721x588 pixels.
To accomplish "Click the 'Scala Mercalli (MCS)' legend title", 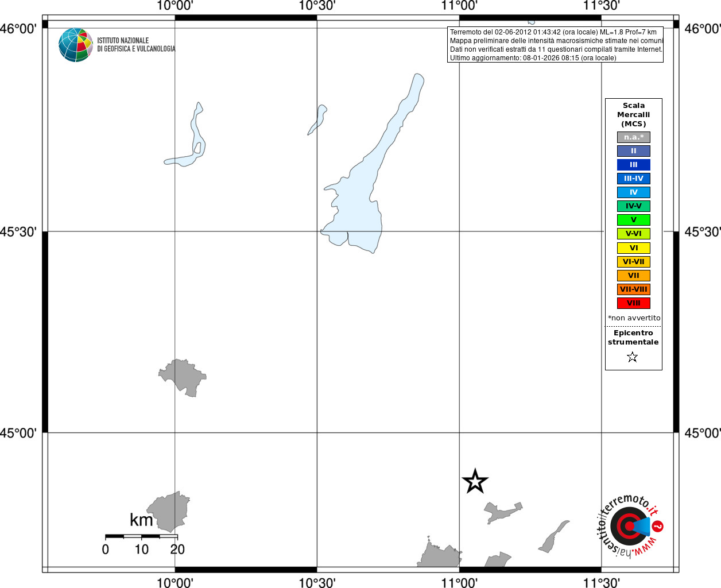I will (634, 115).
